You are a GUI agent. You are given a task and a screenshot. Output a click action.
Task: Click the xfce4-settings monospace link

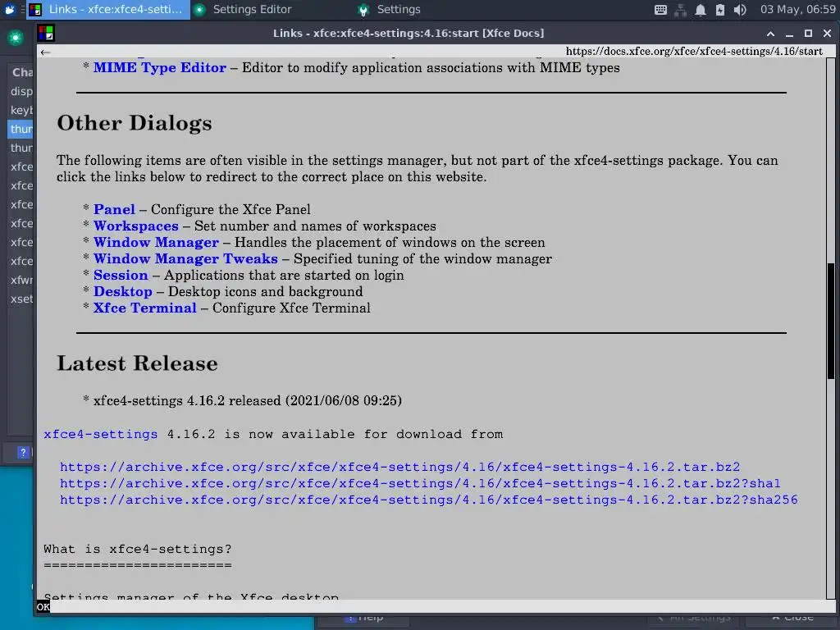click(101, 434)
